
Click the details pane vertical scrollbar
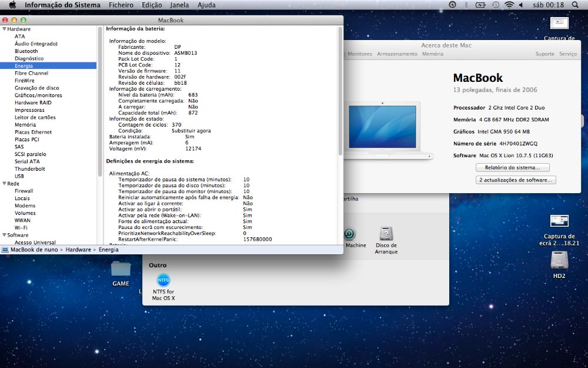(340, 91)
